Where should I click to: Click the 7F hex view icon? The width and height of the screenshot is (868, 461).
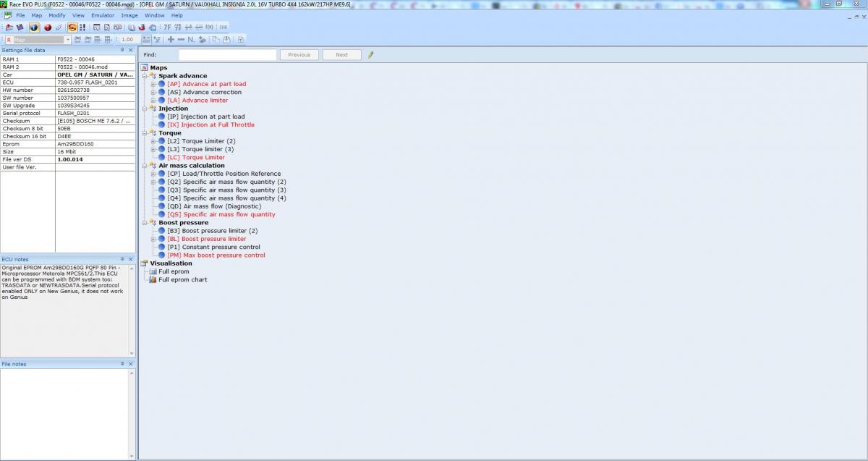click(168, 28)
